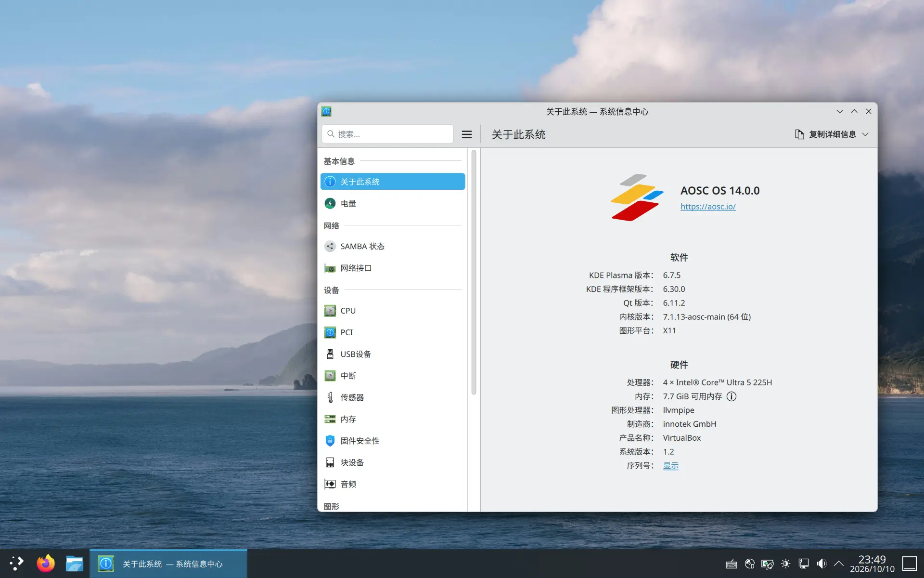The image size is (924, 578).
Task: Expand hidden system tray icons arrow
Action: [839, 564]
